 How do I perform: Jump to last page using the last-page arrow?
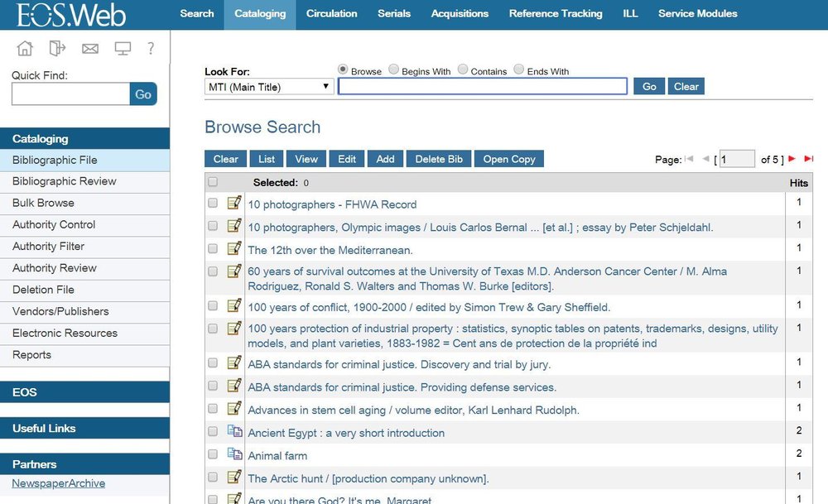[x=808, y=158]
